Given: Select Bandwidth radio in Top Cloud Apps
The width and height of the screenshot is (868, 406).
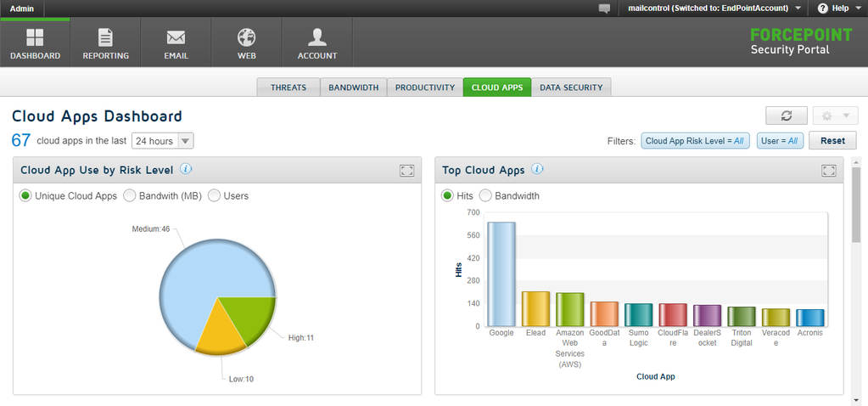Looking at the screenshot, I should [485, 195].
